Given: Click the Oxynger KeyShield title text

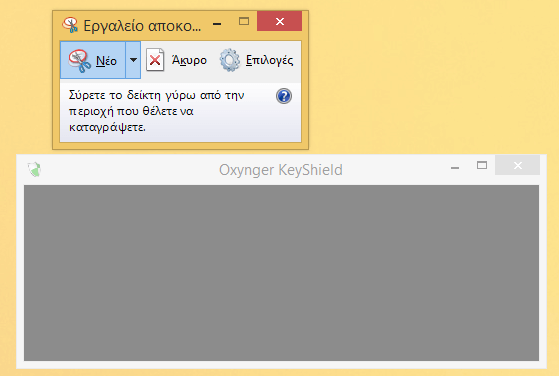Looking at the screenshot, I should point(281,170).
